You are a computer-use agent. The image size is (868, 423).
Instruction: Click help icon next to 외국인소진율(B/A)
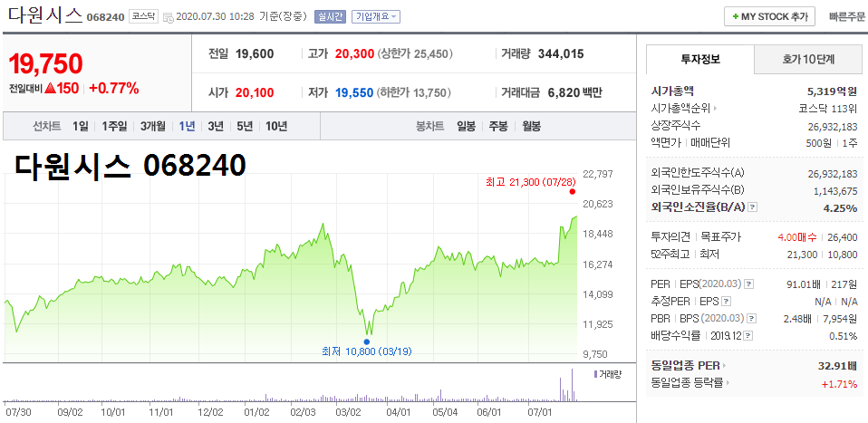coord(752,207)
